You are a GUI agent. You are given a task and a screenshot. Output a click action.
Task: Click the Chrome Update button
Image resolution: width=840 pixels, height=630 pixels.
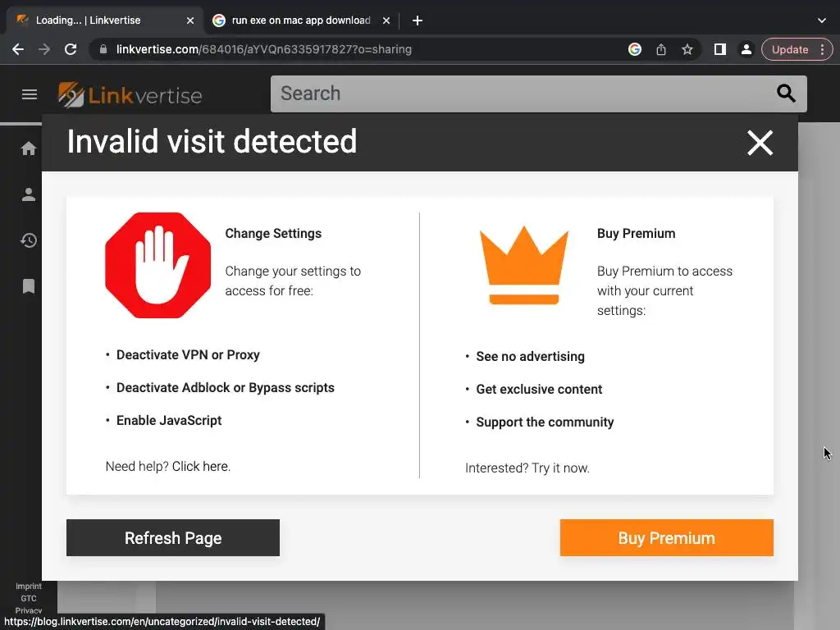[790, 49]
